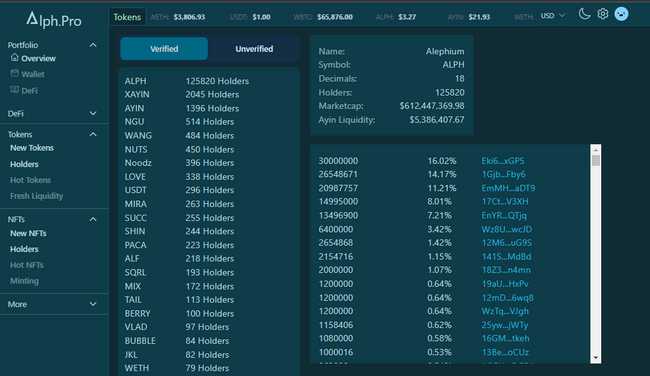Collapse the NFTs section chevron
Viewport: 650px width, 376px height.
[x=93, y=219]
